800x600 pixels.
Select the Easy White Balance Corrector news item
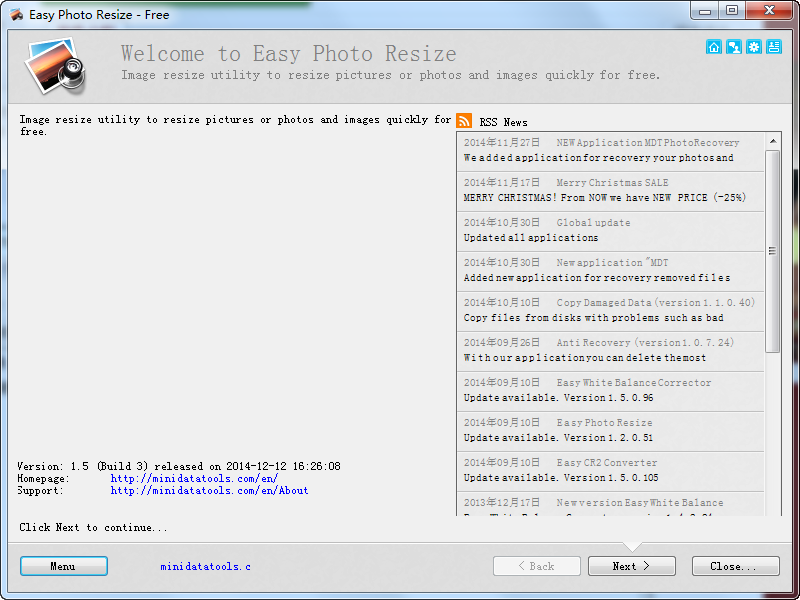(610, 391)
